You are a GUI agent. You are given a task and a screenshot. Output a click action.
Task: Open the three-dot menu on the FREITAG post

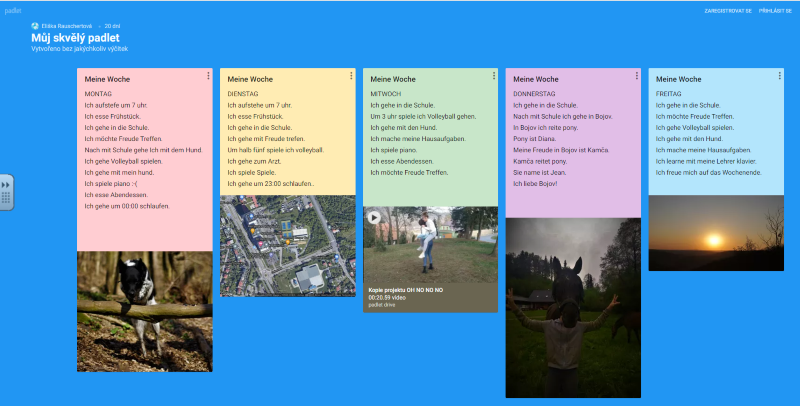pyautogui.click(x=779, y=76)
